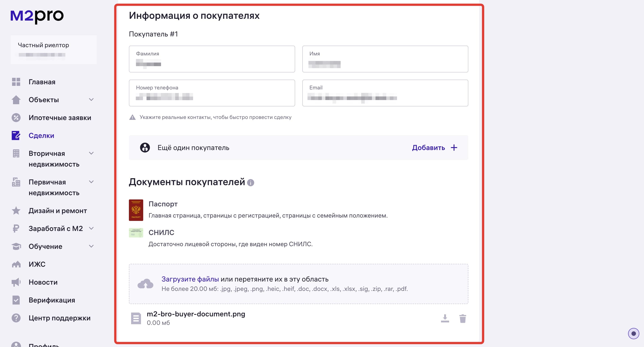
Task: Click the star icon for Дизайн и ремонт
Action: point(16,211)
